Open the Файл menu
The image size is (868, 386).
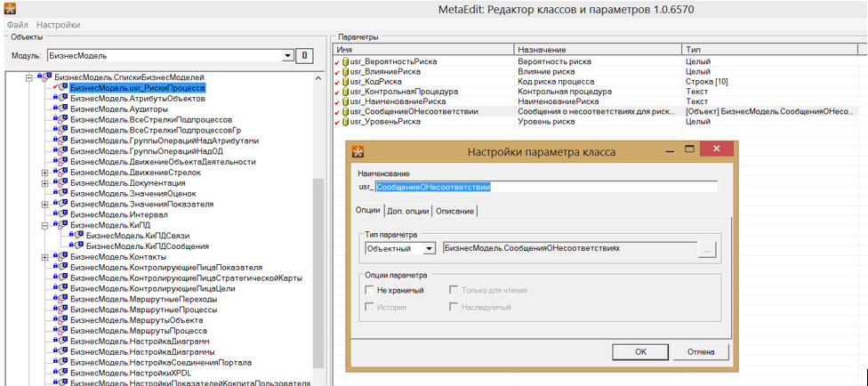click(x=18, y=25)
